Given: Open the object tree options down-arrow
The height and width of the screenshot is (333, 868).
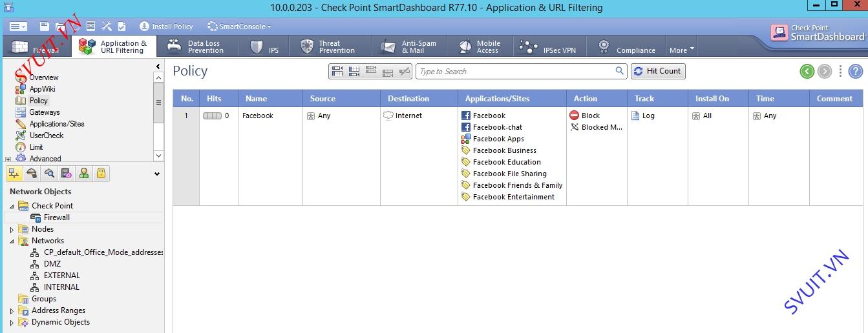Looking at the screenshot, I should [157, 174].
